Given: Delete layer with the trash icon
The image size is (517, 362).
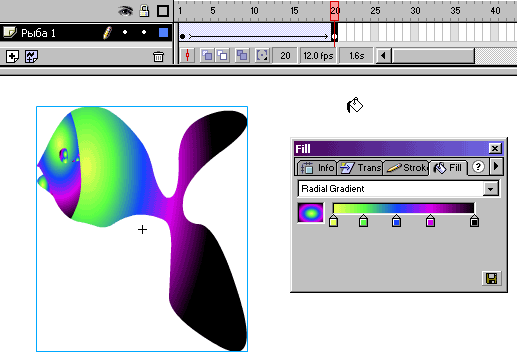Looking at the screenshot, I should (158, 56).
